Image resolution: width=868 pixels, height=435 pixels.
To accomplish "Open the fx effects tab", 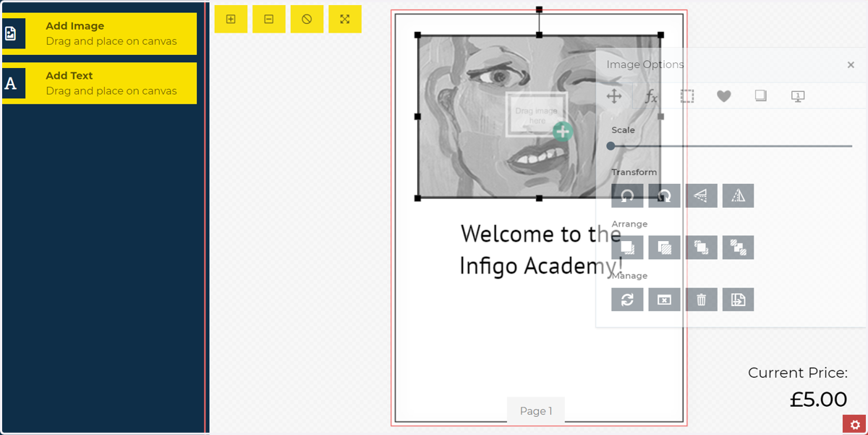I will (x=651, y=96).
